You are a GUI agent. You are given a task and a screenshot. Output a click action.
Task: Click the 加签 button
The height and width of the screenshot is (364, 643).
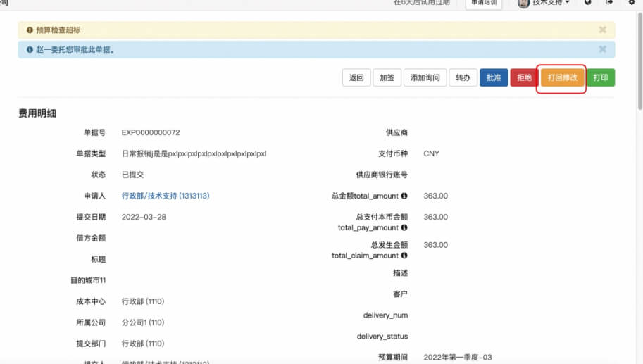coord(387,77)
